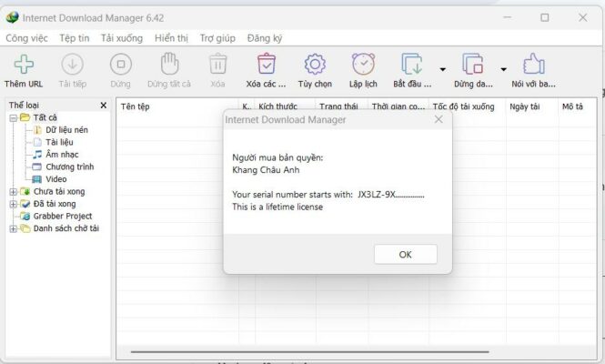Click the Thêm URL plus icon
The image size is (605, 364).
coord(24,64)
